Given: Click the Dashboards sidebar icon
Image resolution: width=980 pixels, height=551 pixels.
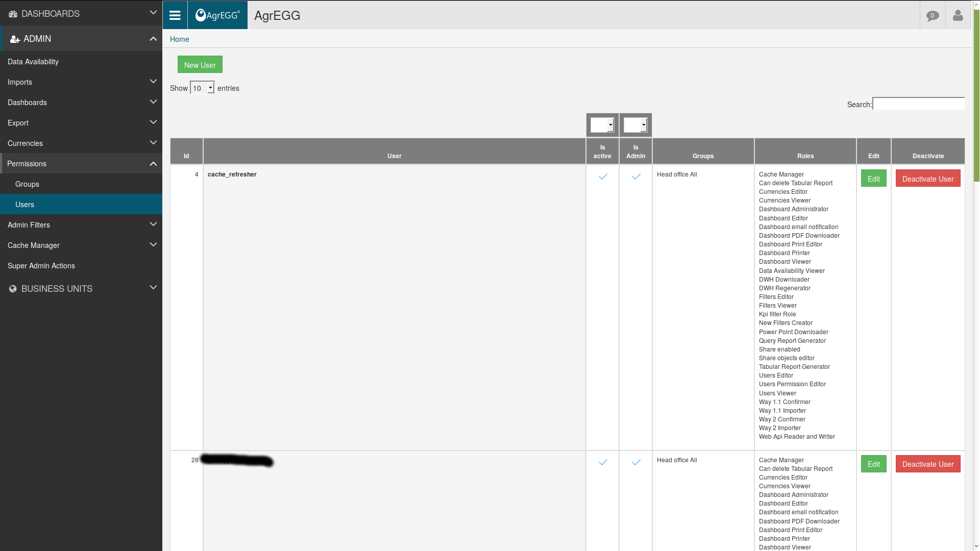Looking at the screenshot, I should pos(12,13).
